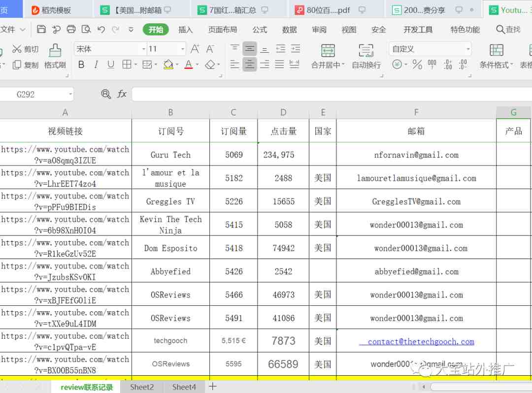Image resolution: width=532 pixels, height=393 pixels.
Task: Toggle left horizontal alignment
Action: tap(234, 64)
